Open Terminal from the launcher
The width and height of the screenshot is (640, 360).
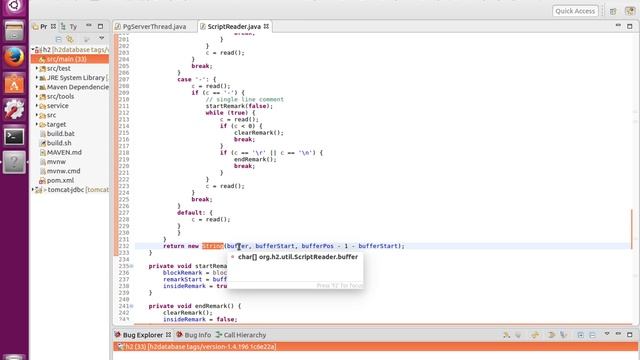click(14, 136)
